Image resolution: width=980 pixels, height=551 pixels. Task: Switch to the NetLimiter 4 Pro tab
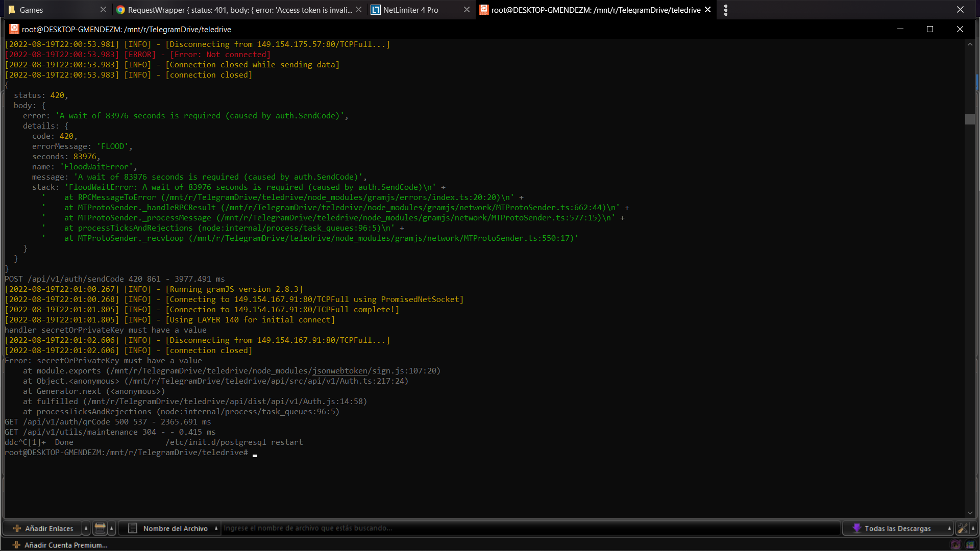[x=410, y=10]
